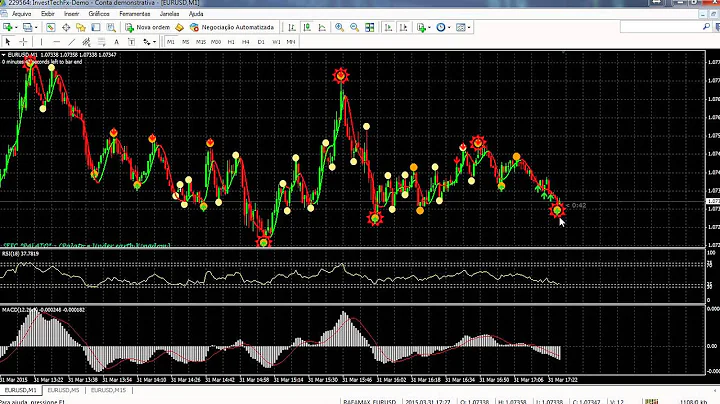Switch to W1 timeframe button

(x=276, y=42)
